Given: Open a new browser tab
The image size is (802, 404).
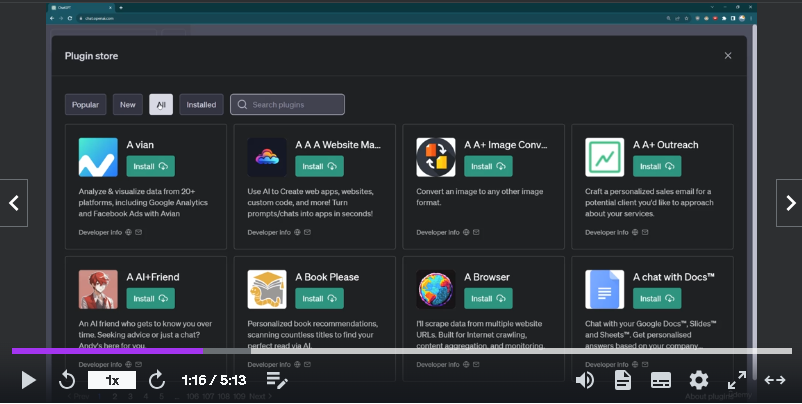Looking at the screenshot, I should tap(121, 8).
